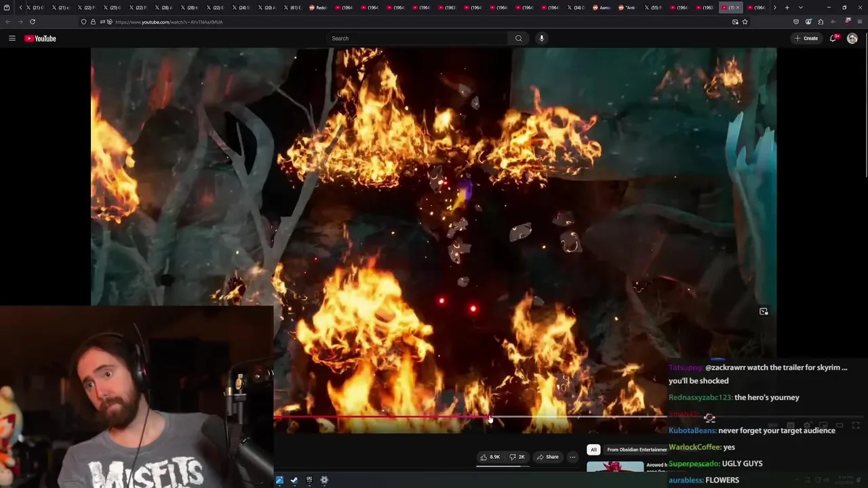The image size is (868, 488).
Task: Focus the YouTube search input field
Action: pyautogui.click(x=417, y=39)
